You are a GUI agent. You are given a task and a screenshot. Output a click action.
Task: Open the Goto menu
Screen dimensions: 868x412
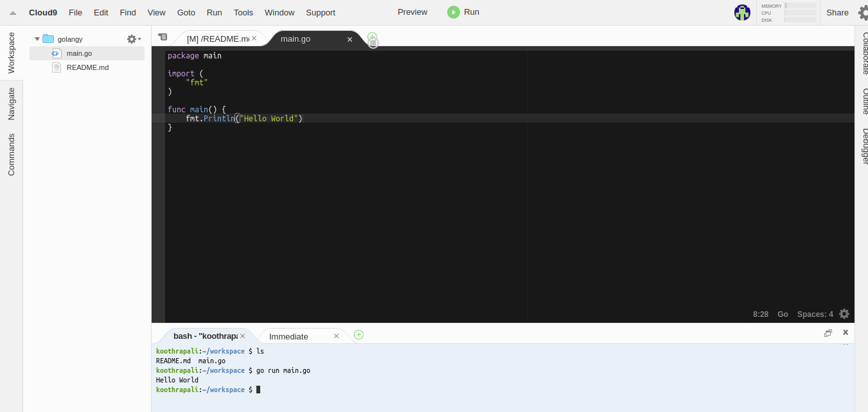[186, 12]
